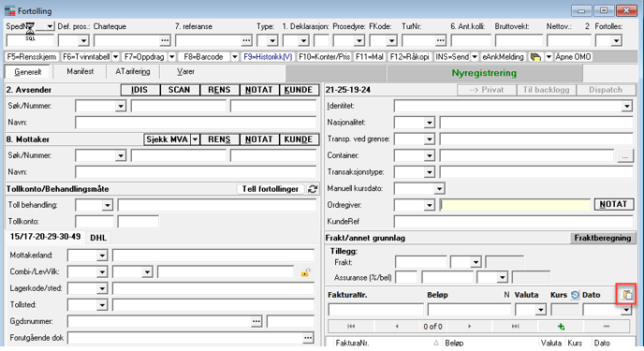Click the green plus add invoice icon
644x351 pixels.
pyautogui.click(x=561, y=327)
